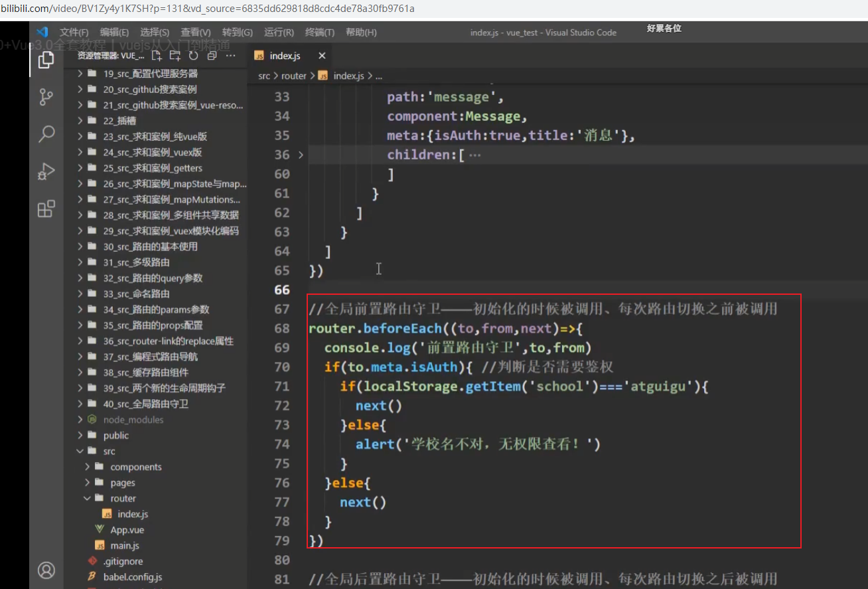Viewport: 868px width, 589px height.
Task: Collapse the src folder
Action: [80, 451]
